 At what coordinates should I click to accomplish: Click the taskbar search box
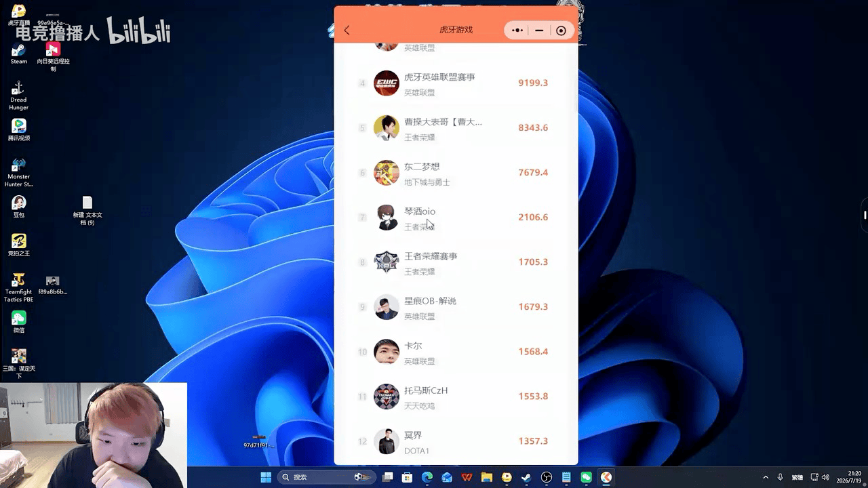pos(326,477)
